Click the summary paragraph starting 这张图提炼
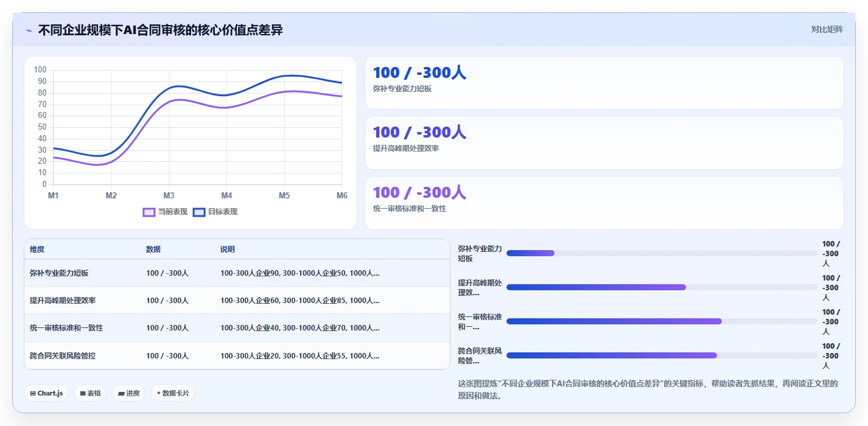Viewport: 868px width, 426px height. (x=648, y=389)
